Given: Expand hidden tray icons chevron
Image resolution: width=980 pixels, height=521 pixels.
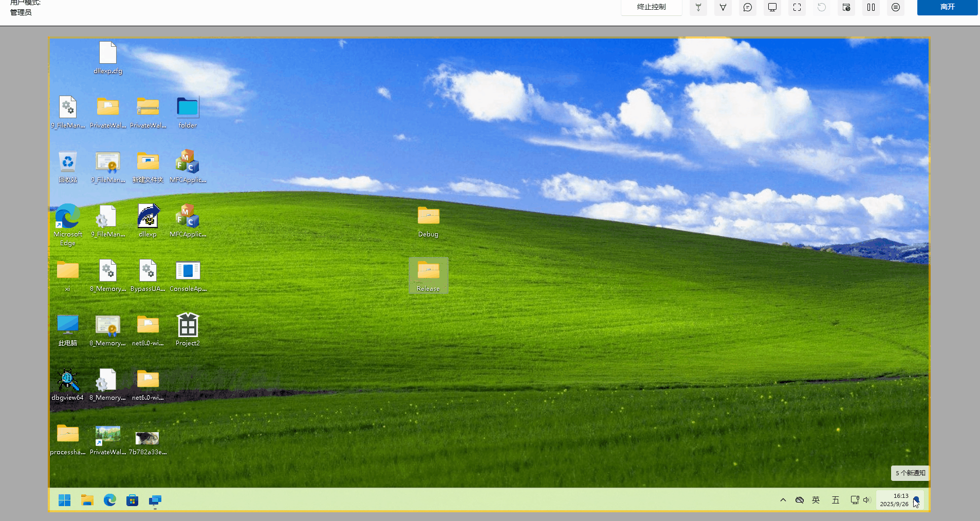Looking at the screenshot, I should 783,500.
